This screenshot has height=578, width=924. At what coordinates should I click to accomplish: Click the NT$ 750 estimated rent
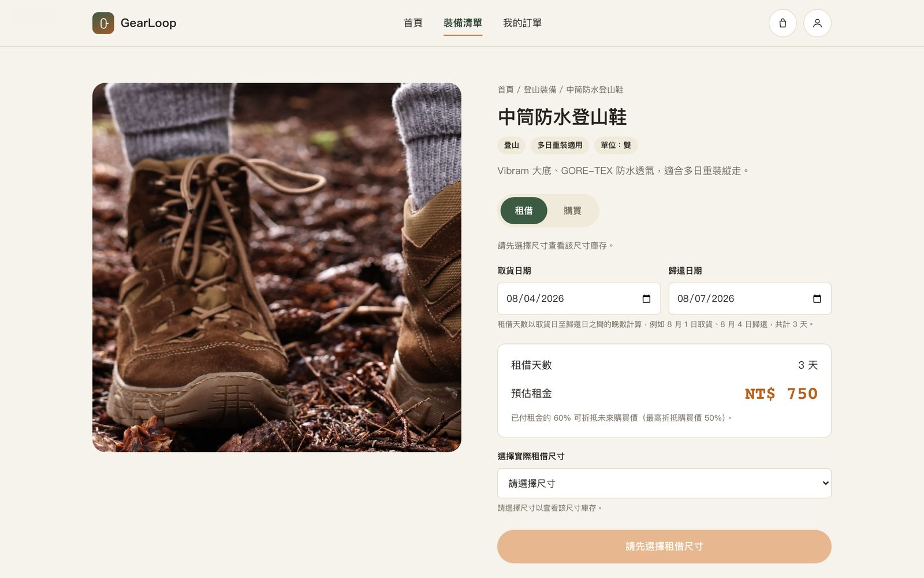pos(781,394)
